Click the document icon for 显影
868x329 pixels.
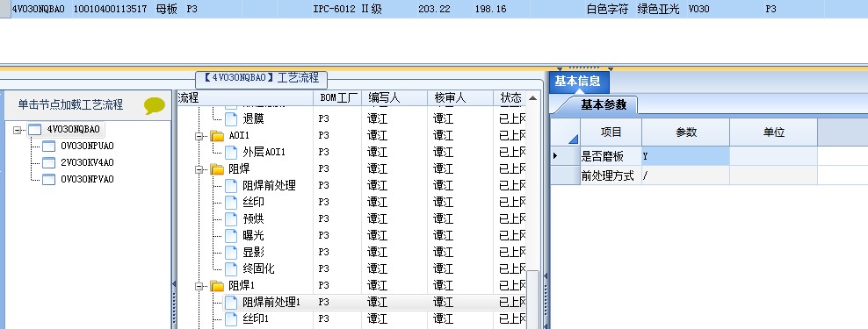point(231,252)
